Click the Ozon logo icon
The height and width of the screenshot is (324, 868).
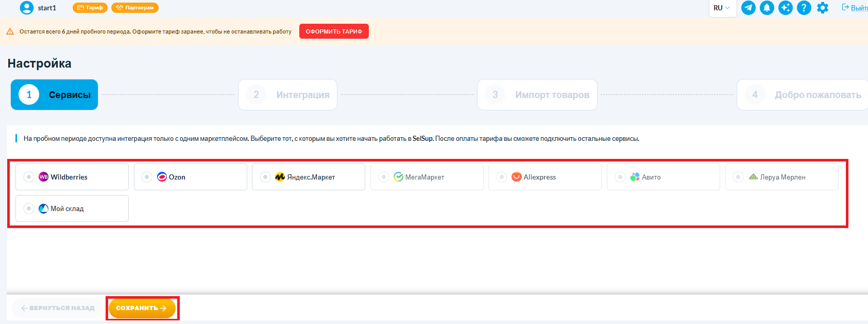162,177
